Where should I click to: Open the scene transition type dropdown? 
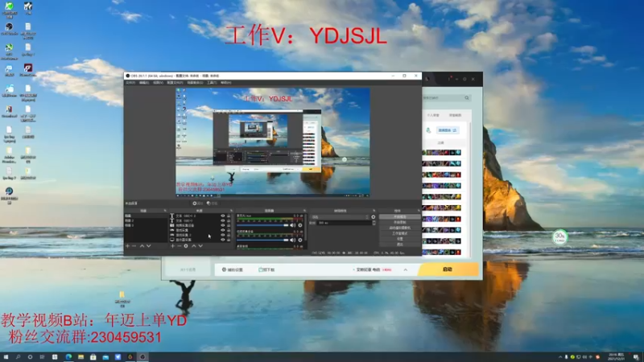coord(340,217)
